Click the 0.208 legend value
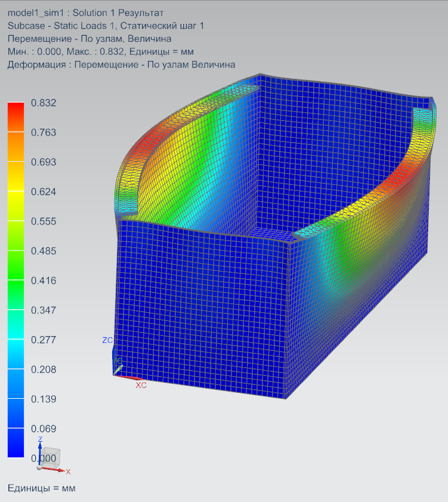This screenshot has height=502, width=448. pos(44,369)
